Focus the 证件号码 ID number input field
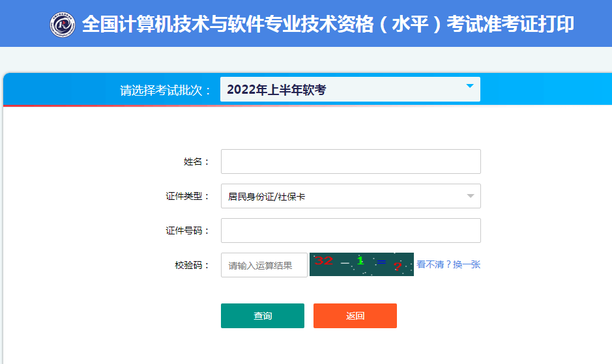Viewport: 612px width, 364px height. (x=351, y=231)
